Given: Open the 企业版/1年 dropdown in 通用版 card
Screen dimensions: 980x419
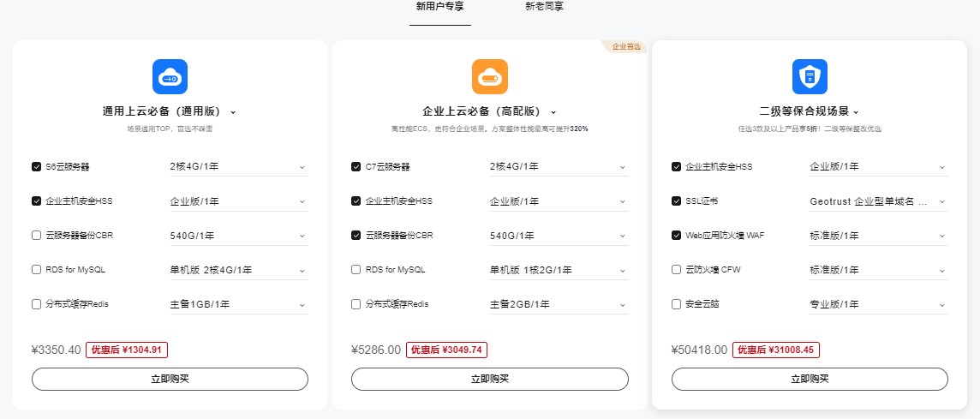Looking at the screenshot, I should click(238, 201).
